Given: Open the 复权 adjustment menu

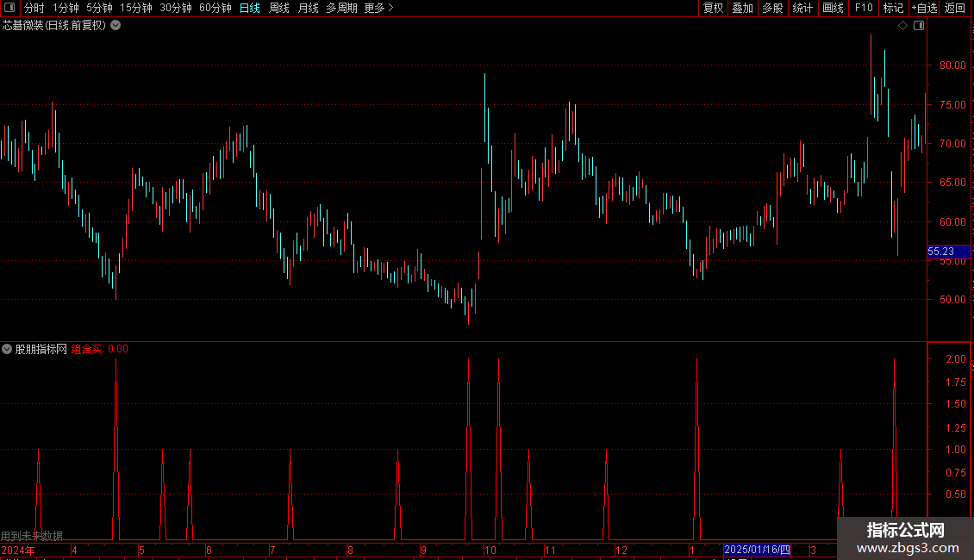Looking at the screenshot, I should point(713,8).
